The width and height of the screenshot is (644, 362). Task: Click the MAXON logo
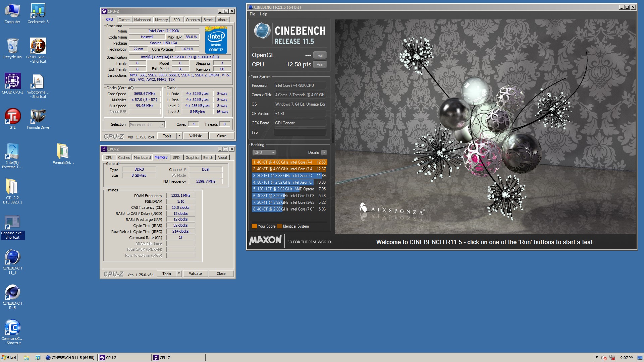(265, 240)
